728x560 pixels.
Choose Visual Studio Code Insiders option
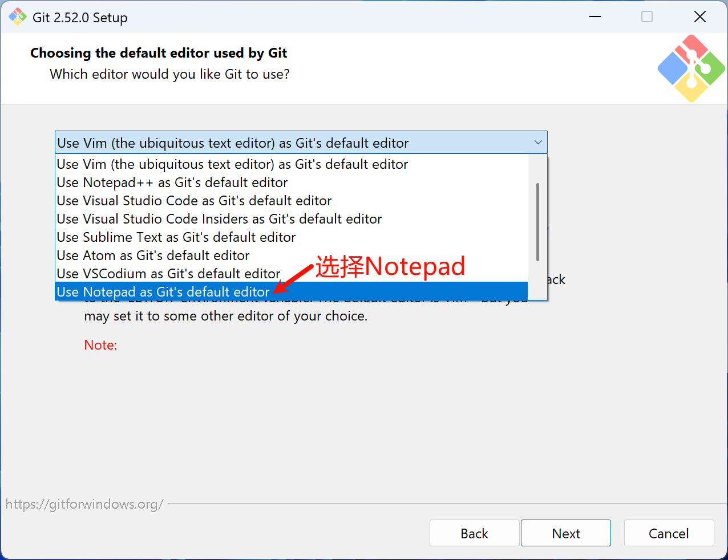pos(219,219)
